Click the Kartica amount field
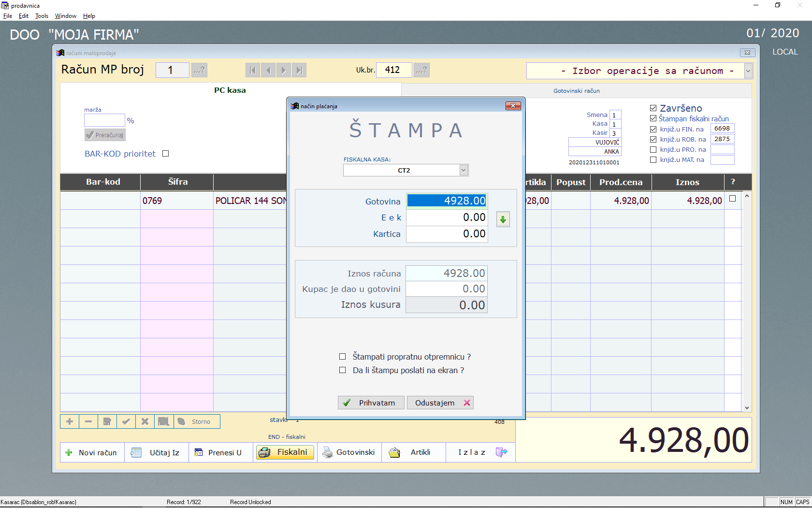Image resolution: width=812 pixels, height=521 pixels. [x=447, y=234]
